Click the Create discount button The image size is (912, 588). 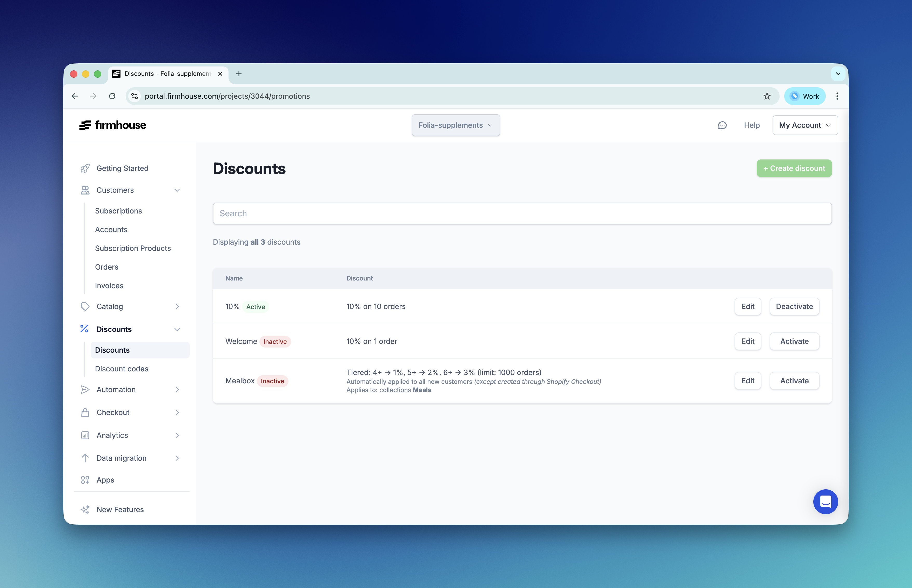click(794, 168)
